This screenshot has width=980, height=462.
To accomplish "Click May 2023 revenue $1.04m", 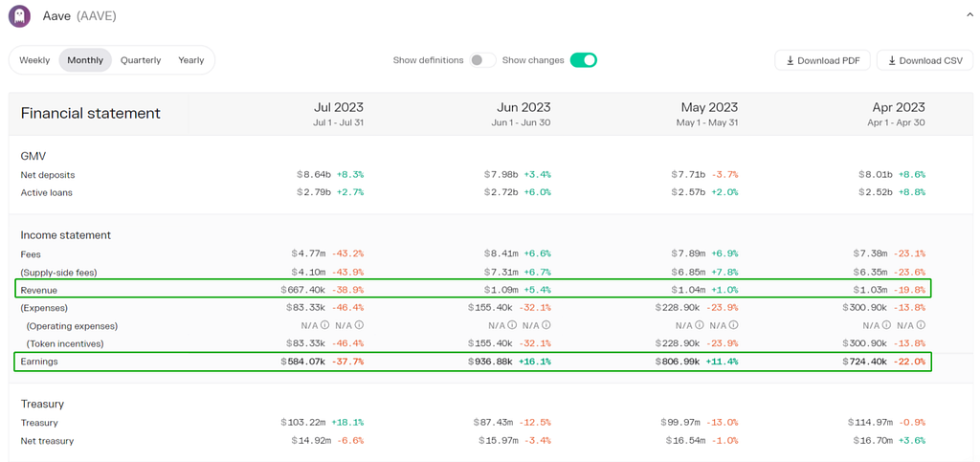I will [689, 291].
